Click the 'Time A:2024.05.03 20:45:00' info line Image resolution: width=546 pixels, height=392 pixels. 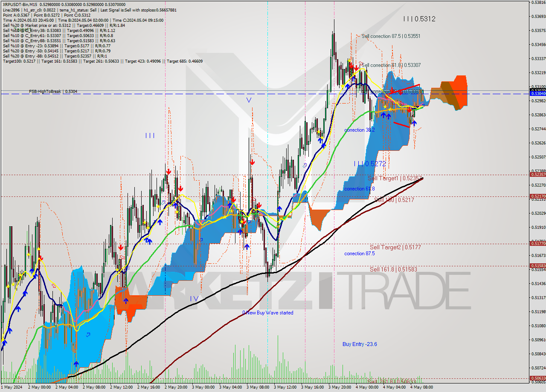[83, 20]
